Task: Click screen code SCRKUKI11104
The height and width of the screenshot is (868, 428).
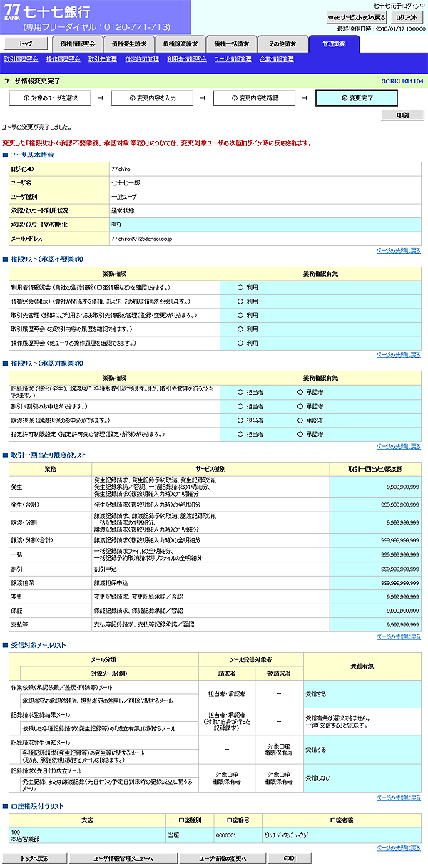Action: (402, 82)
